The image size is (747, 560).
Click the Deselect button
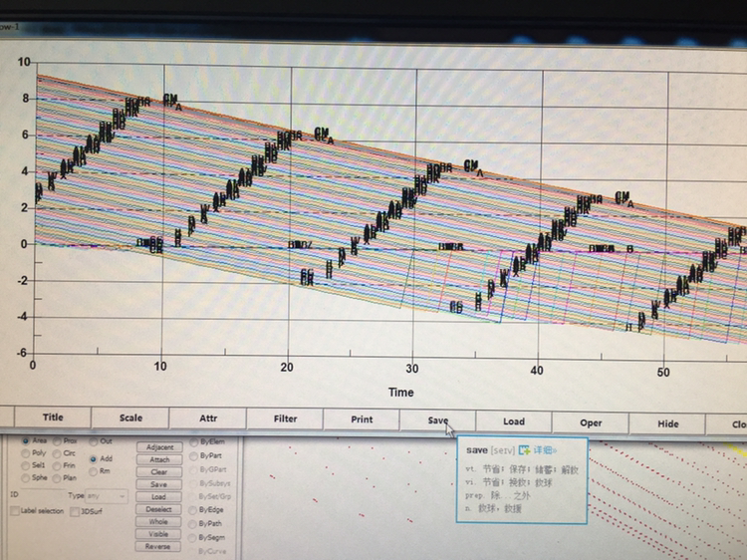click(158, 509)
